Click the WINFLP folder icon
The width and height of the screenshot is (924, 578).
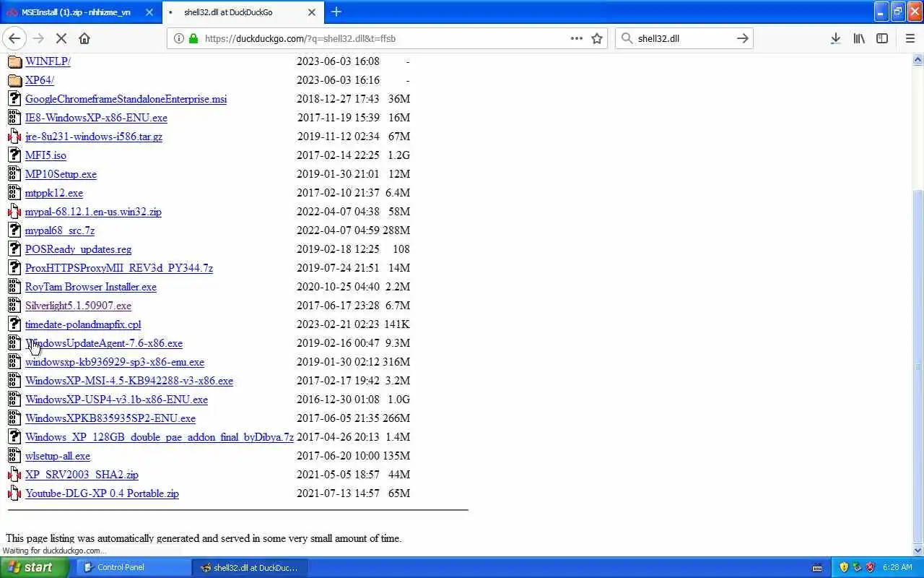pyautogui.click(x=14, y=61)
